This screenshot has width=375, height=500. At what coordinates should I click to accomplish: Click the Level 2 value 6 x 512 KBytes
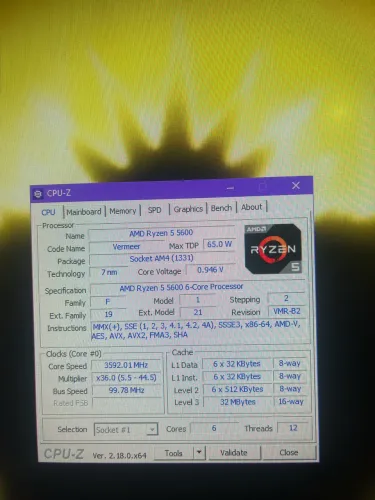pos(237,389)
